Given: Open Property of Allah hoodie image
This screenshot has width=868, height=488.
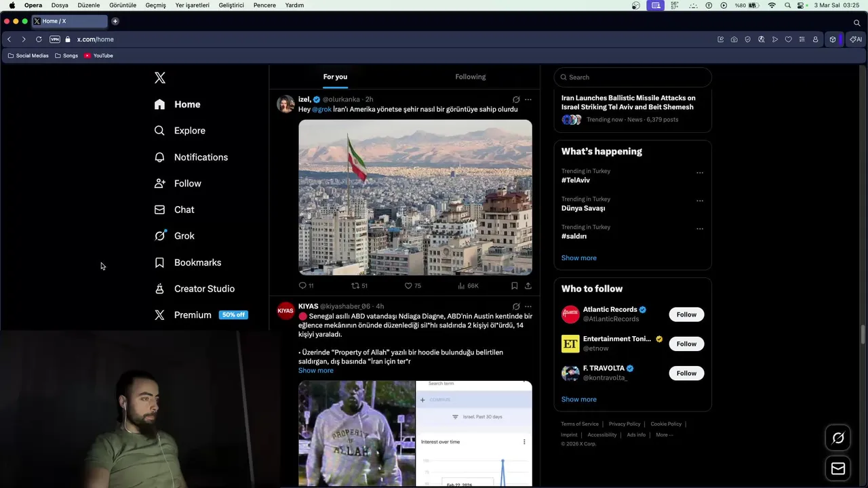Looking at the screenshot, I should click(x=357, y=433).
